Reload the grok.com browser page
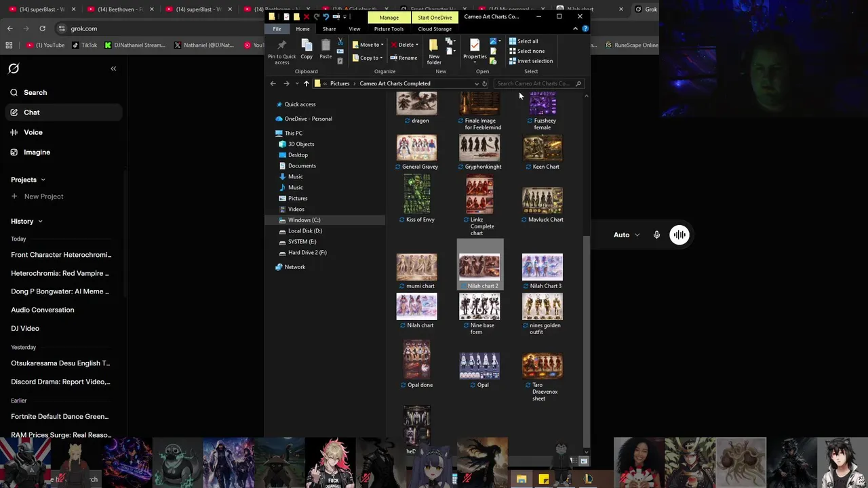868x488 pixels. click(42, 28)
